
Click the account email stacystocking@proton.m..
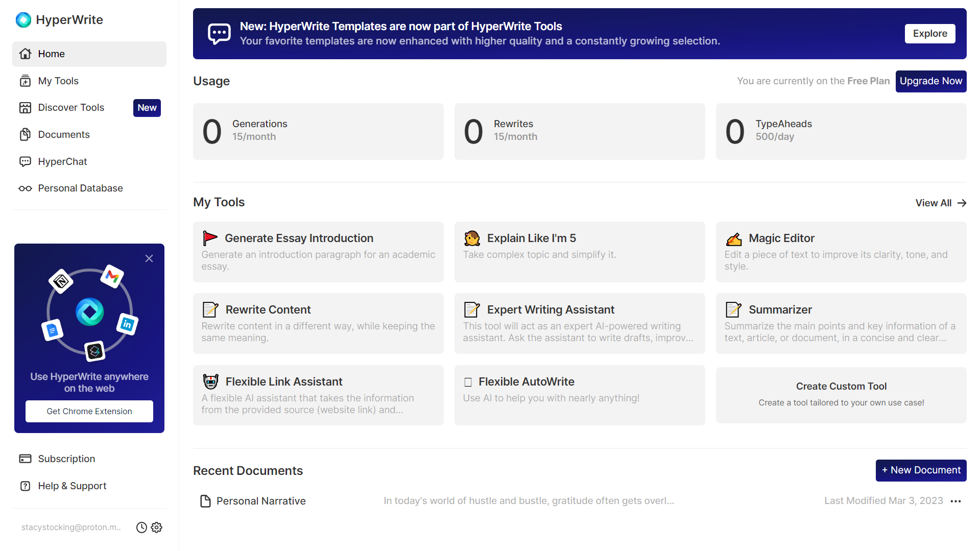pyautogui.click(x=71, y=528)
